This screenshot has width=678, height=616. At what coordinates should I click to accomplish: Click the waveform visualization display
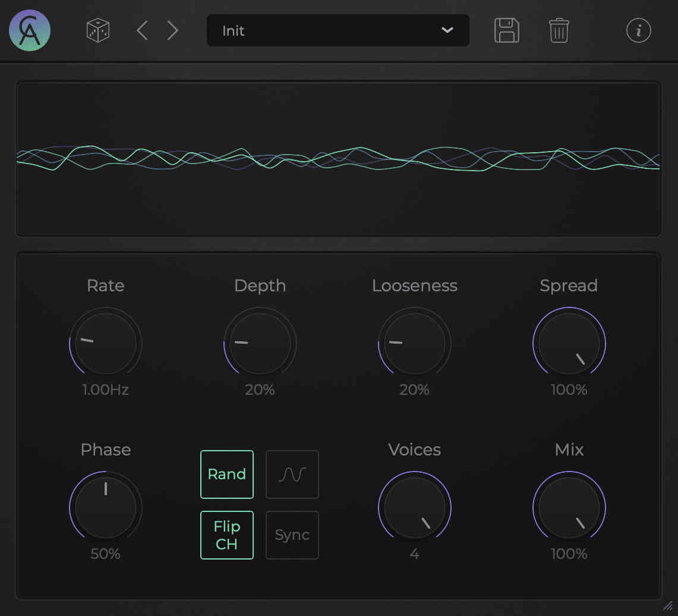339,159
